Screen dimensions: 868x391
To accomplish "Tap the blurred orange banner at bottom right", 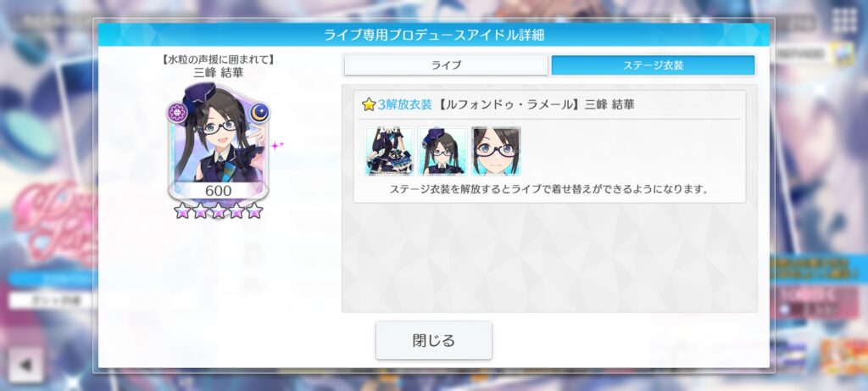I will click(843, 356).
